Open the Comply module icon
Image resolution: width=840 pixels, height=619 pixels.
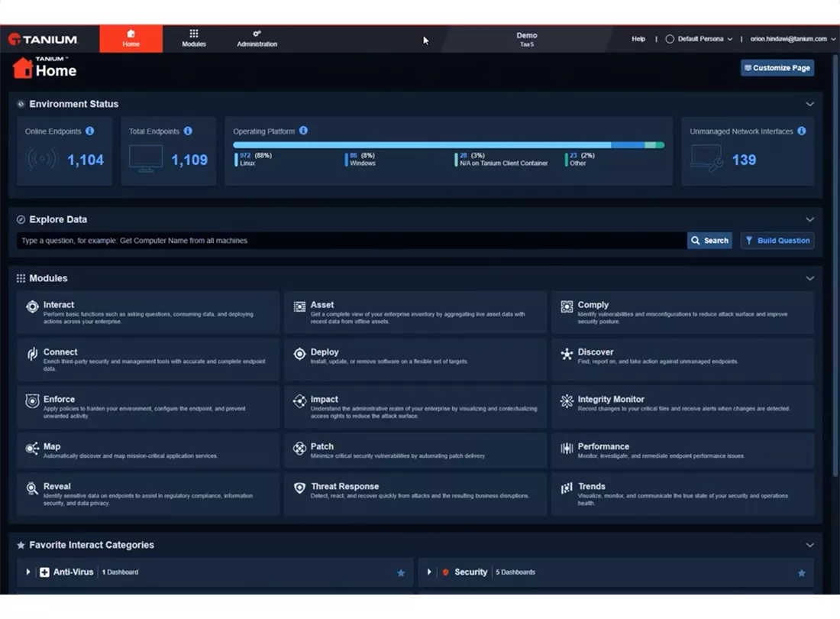567,308
